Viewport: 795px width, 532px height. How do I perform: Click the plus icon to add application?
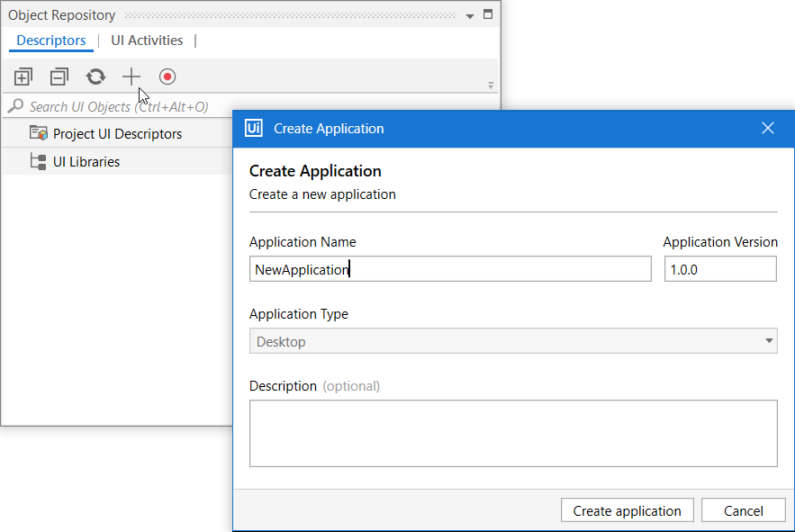(x=131, y=77)
